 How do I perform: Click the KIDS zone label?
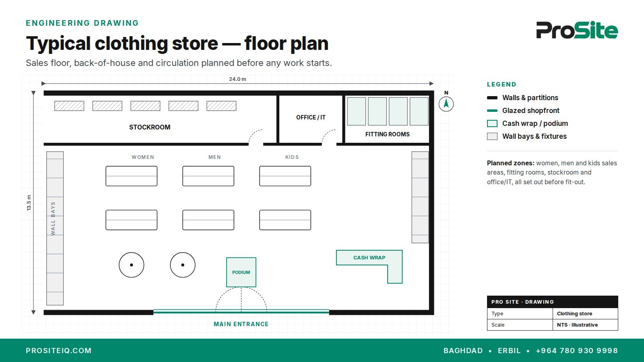[x=292, y=157]
